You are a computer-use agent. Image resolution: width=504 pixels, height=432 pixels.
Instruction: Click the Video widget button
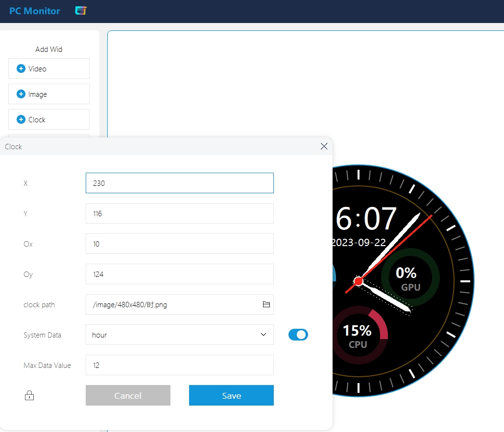tap(49, 68)
